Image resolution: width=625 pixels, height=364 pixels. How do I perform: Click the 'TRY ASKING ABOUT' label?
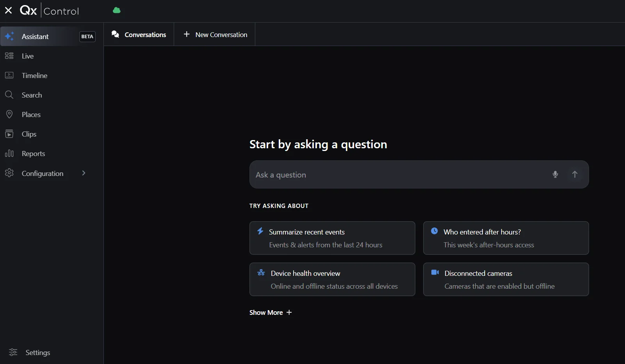click(x=279, y=206)
